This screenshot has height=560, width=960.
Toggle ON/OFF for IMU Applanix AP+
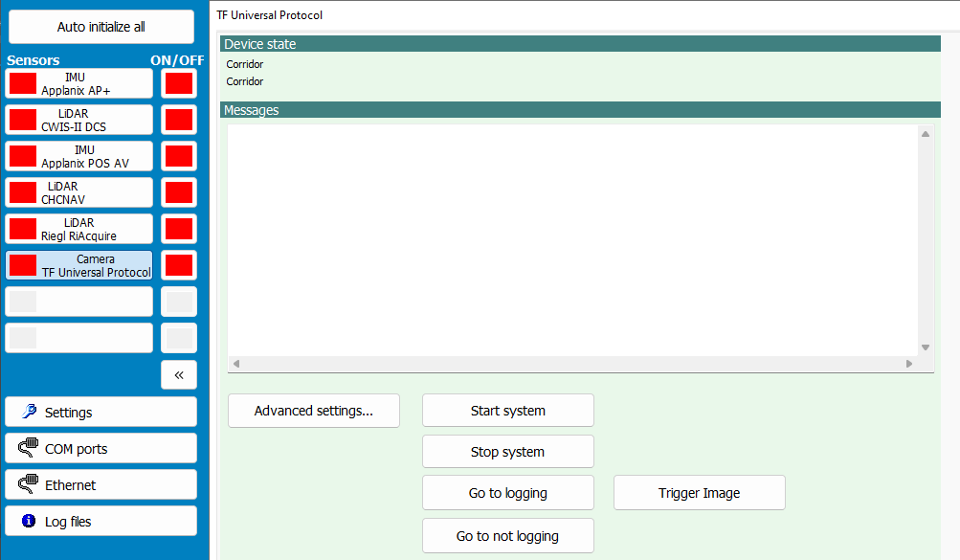pyautogui.click(x=178, y=83)
